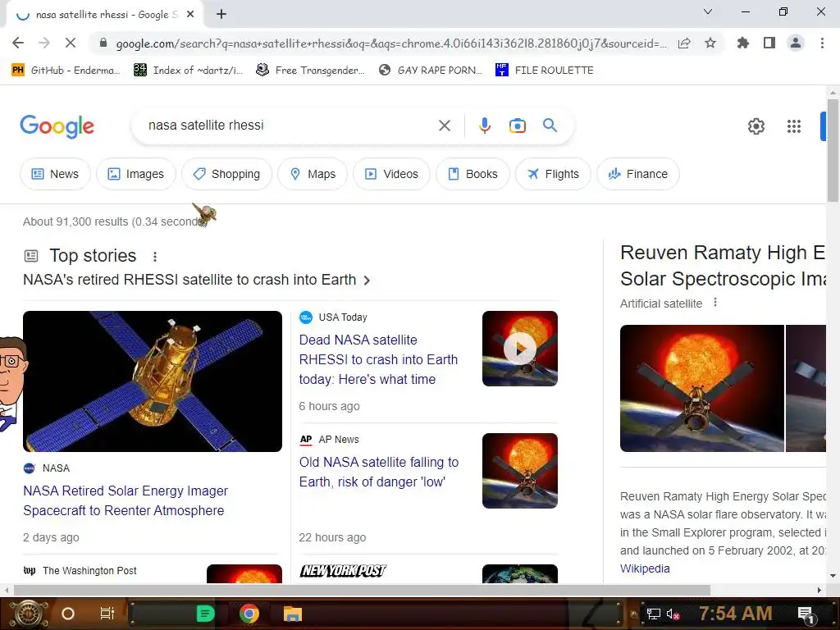Open the Chrome extensions puzzle icon
Screen dimensions: 840x630
coord(742,43)
